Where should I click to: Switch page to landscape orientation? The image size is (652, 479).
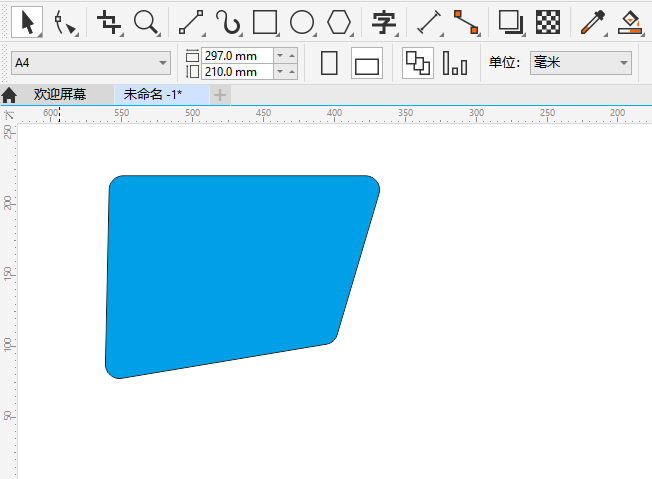point(367,65)
